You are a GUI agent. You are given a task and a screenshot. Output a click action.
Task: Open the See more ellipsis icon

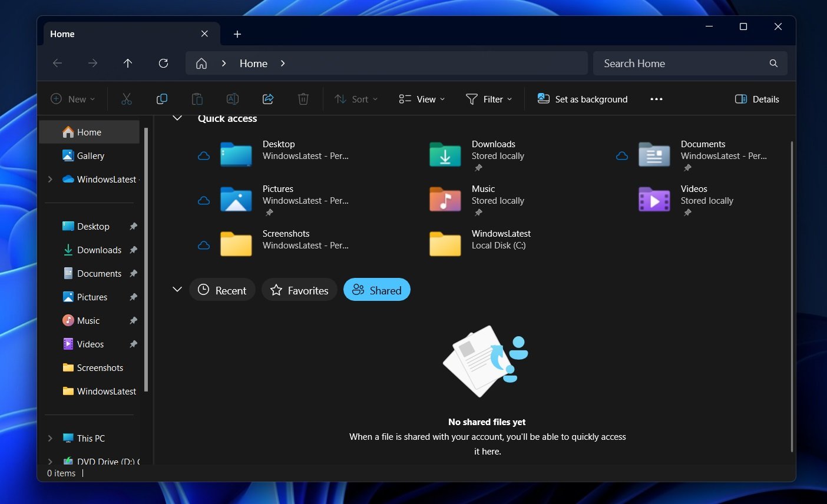point(656,99)
